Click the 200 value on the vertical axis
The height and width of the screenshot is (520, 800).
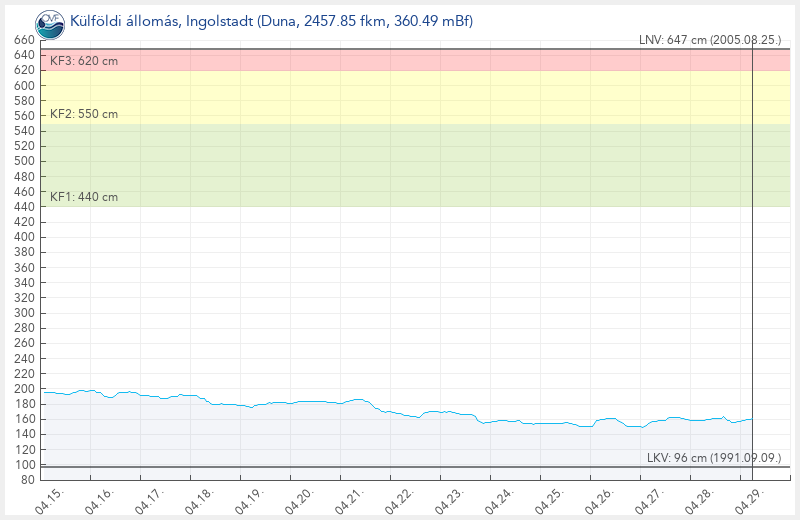click(25, 389)
